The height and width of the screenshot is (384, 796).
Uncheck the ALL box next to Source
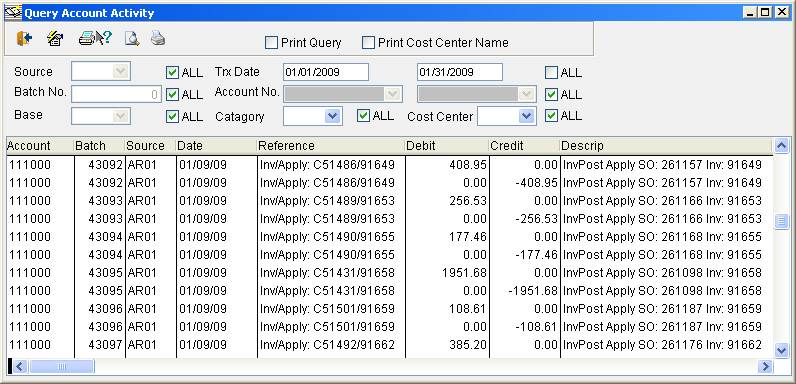coord(173,73)
